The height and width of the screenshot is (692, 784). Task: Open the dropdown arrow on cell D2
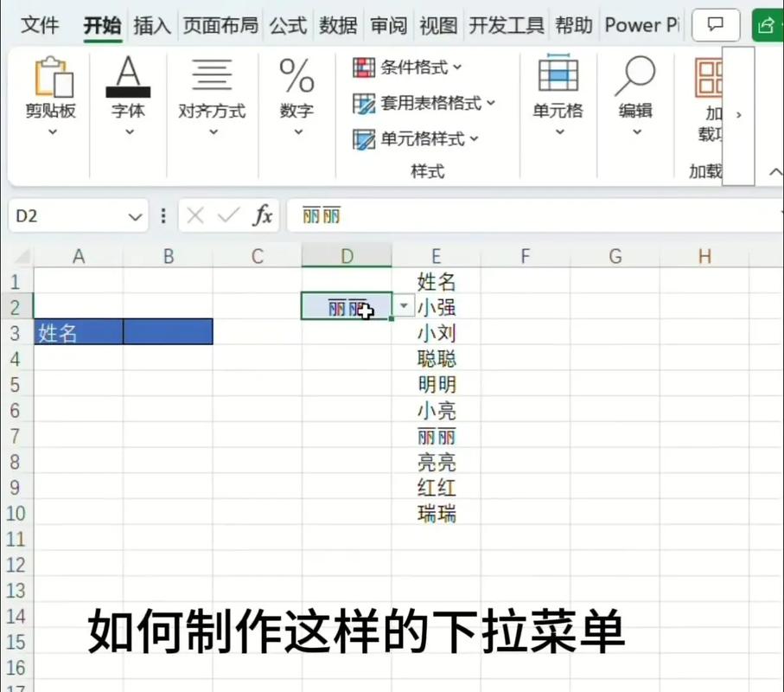click(x=403, y=306)
